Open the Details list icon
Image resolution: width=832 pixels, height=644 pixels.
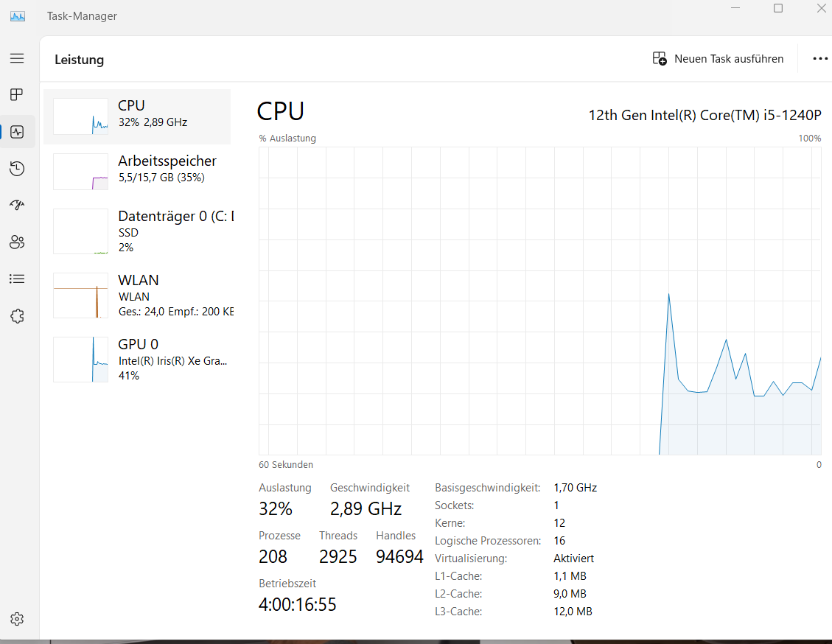(x=17, y=279)
